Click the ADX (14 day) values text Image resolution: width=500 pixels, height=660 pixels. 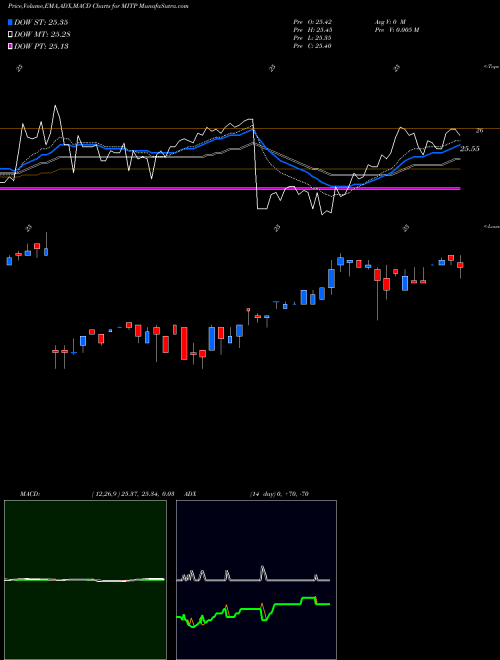tap(279, 494)
